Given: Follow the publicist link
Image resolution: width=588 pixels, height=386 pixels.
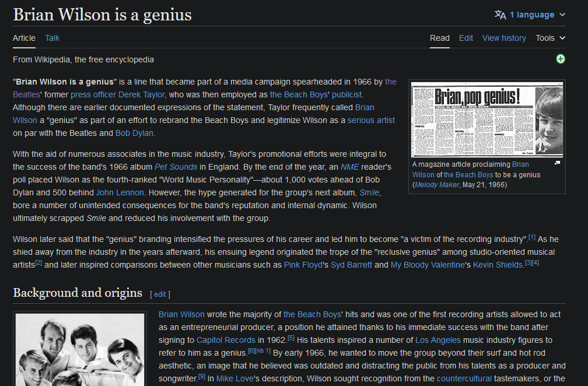Looking at the screenshot, I should click(347, 94).
